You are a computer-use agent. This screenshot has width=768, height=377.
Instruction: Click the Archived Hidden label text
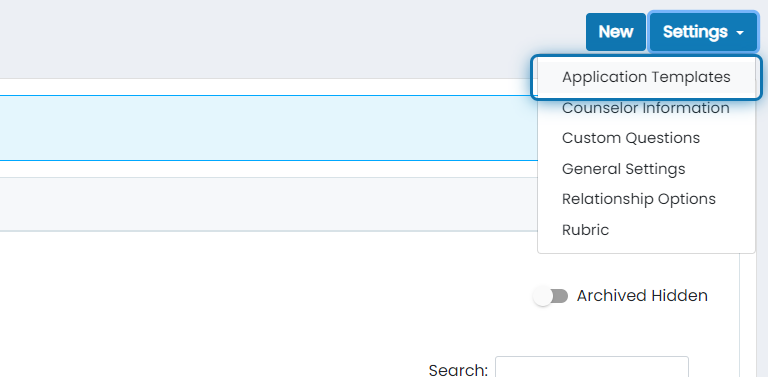tap(642, 296)
